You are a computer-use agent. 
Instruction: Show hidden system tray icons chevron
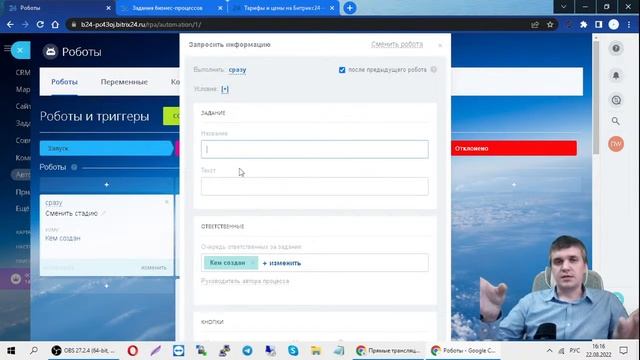[549, 351]
